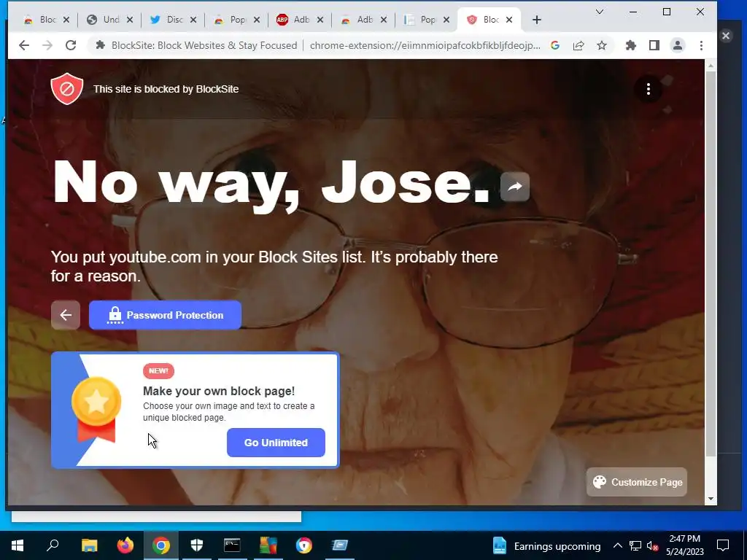Image resolution: width=747 pixels, height=560 pixels.
Task: Toggle the browser side panel
Action: coord(654,45)
